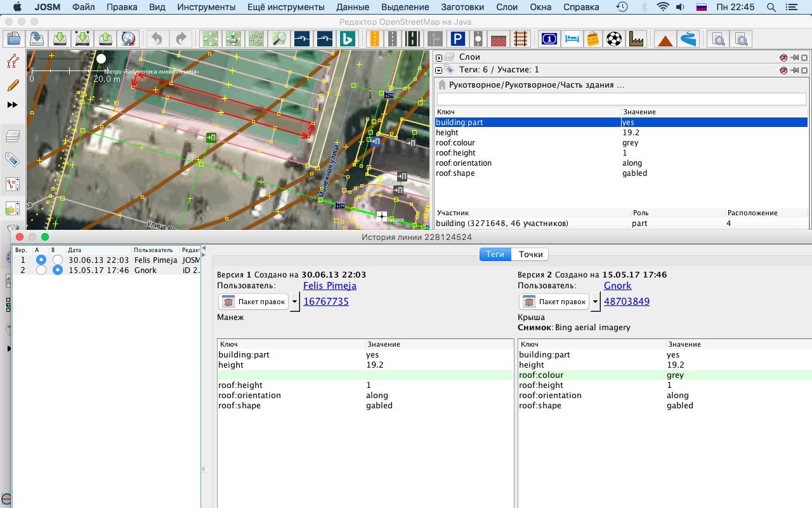This screenshot has width=812, height=508.
Task: Click the magnifying glass search icon
Action: tap(278, 39)
